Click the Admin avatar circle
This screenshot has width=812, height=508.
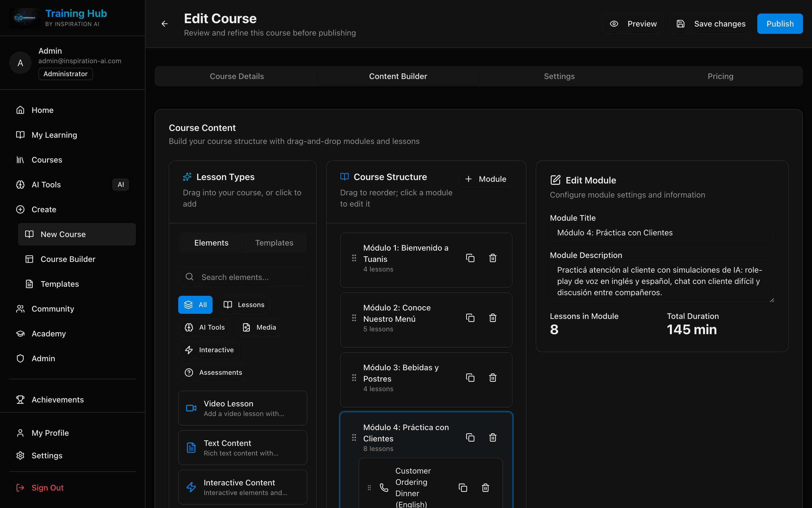pyautogui.click(x=20, y=63)
